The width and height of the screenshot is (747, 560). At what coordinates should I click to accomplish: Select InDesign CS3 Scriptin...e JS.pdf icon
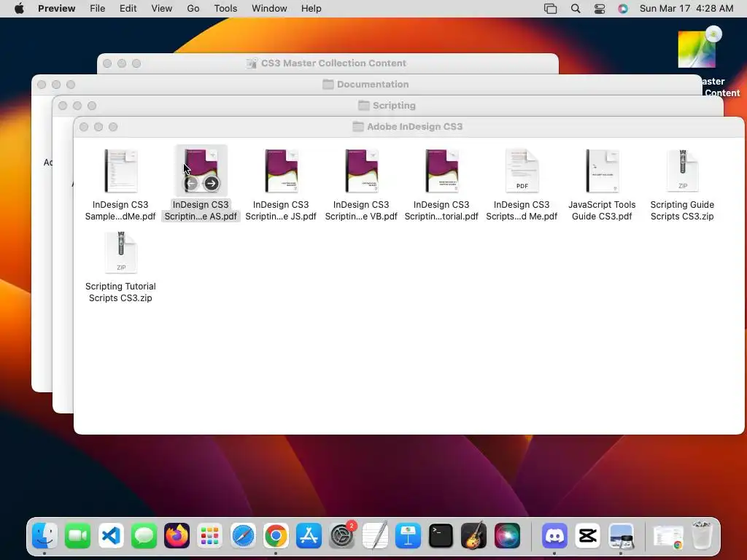pos(281,171)
